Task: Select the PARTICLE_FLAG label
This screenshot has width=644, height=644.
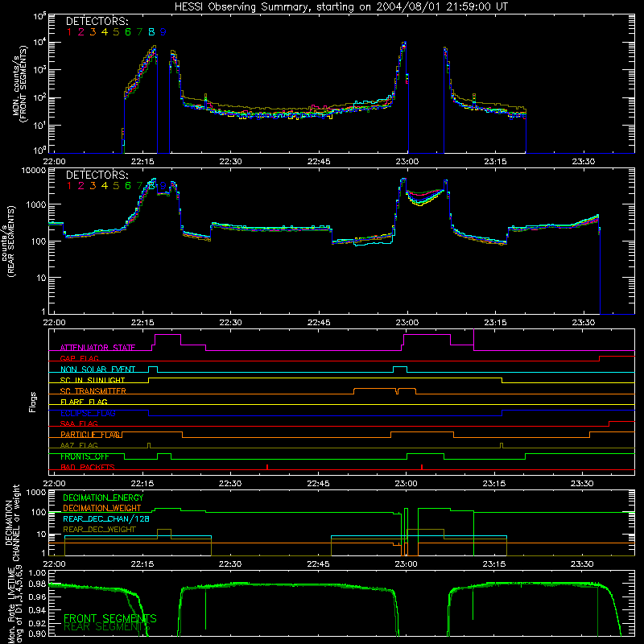Action: (x=90, y=435)
